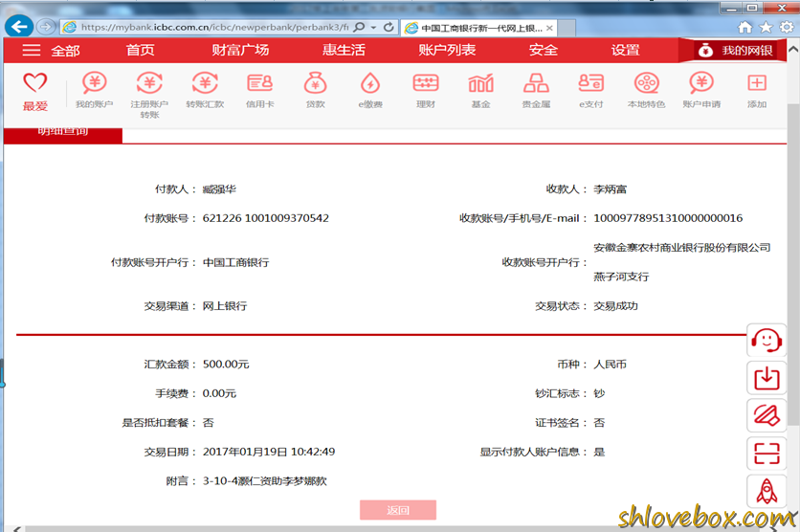This screenshot has width=800, height=532.
Task: Click the browser forward arrow button
Action: [46, 27]
